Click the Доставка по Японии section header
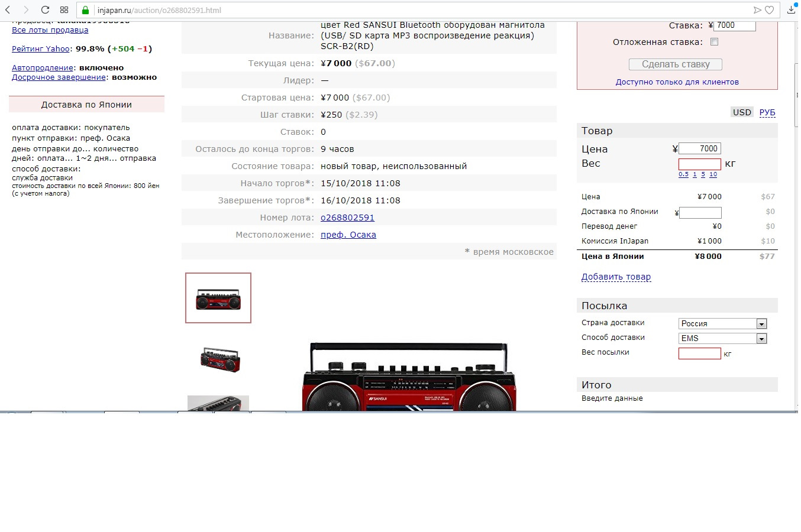Screen dimensions: 801x532 click(x=86, y=105)
